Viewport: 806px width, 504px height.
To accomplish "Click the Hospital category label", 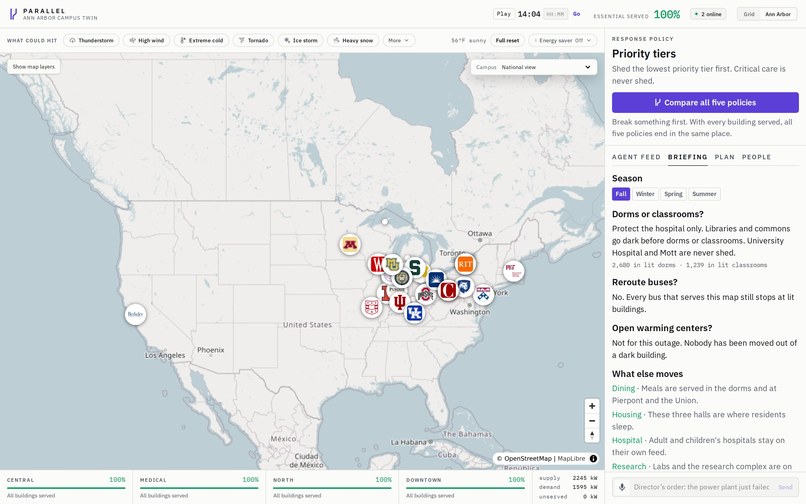I will click(x=627, y=440).
